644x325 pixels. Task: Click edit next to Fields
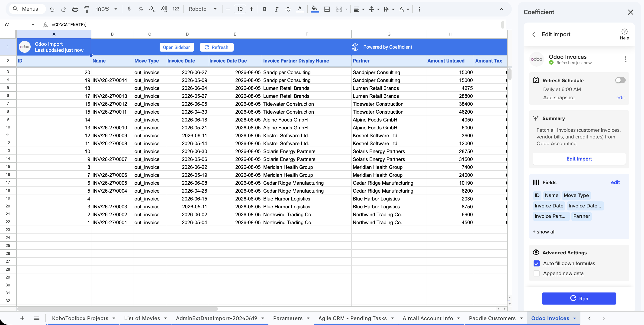point(615,183)
